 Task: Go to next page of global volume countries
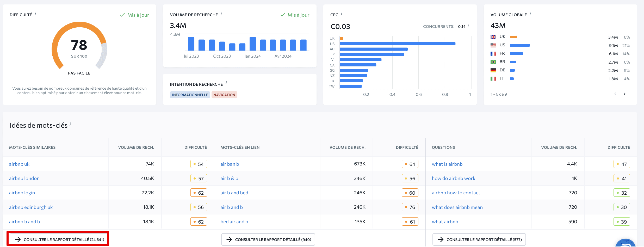[624, 94]
